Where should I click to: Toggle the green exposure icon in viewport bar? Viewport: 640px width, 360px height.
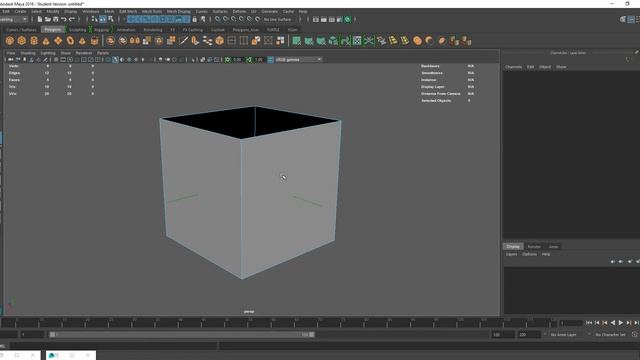[x=228, y=60]
